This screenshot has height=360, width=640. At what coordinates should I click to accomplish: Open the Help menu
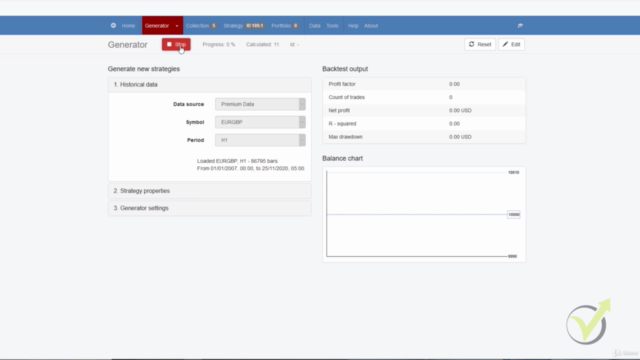(x=353, y=26)
